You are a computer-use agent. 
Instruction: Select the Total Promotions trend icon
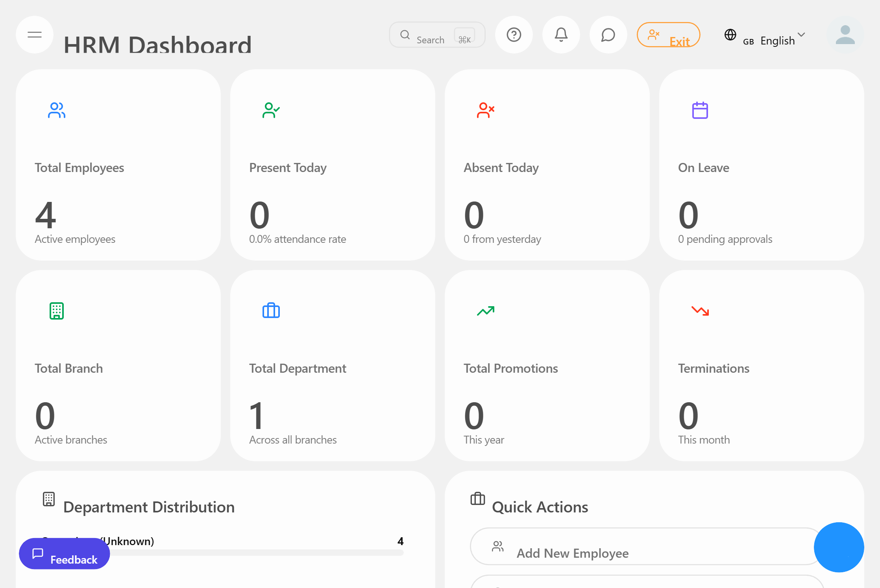point(486,311)
